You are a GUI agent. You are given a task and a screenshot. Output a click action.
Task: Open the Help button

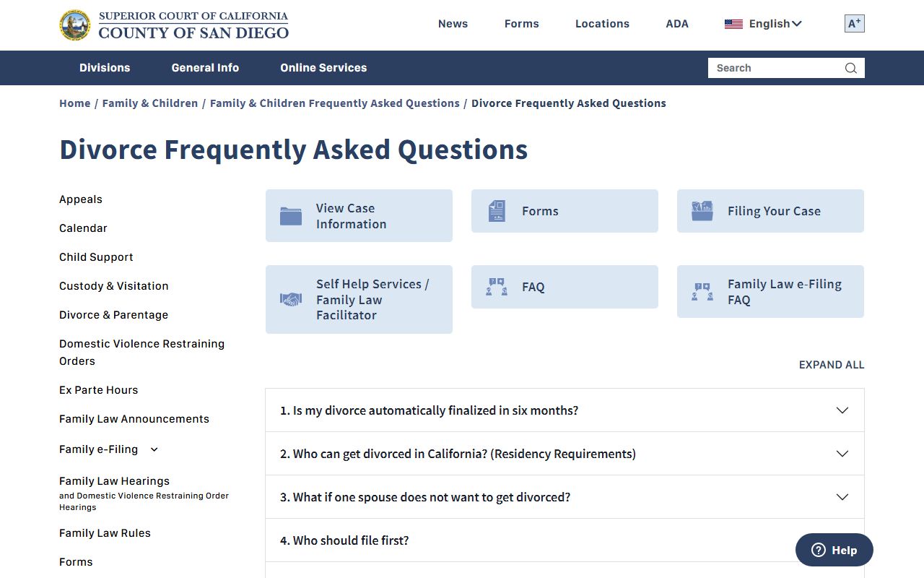(834, 550)
